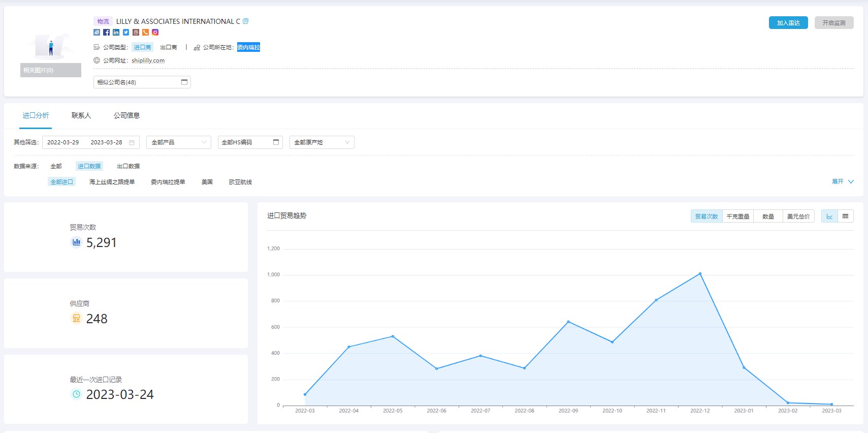This screenshot has height=433, width=868.
Task: Click the supplier shop icon
Action: [76, 319]
